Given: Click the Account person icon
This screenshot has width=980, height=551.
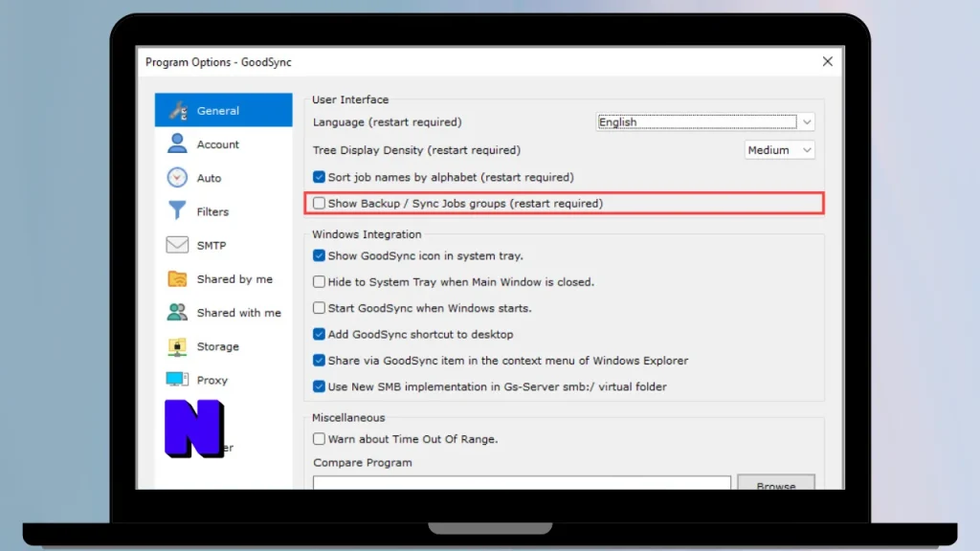Looking at the screenshot, I should coord(177,143).
